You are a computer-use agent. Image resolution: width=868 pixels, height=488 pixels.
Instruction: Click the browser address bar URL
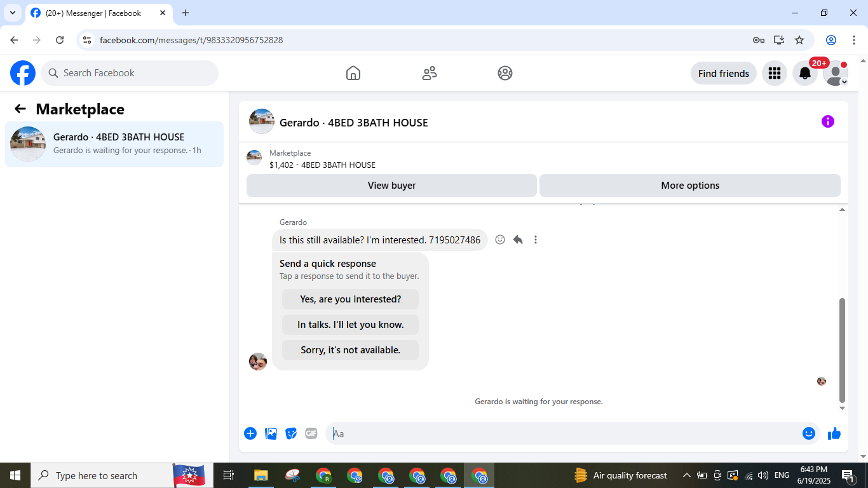click(191, 40)
